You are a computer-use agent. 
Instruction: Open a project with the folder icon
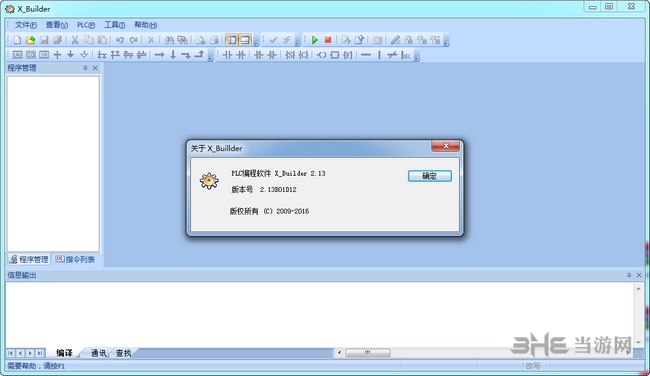(x=30, y=40)
